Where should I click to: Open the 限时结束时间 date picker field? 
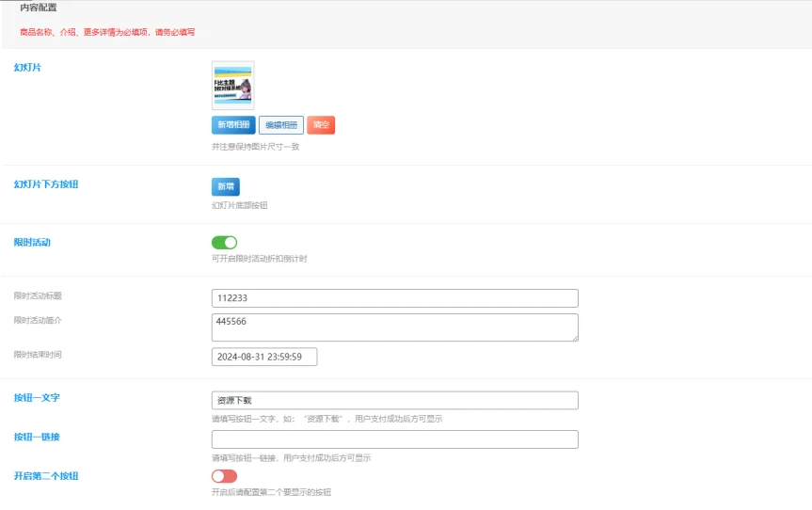coord(264,357)
